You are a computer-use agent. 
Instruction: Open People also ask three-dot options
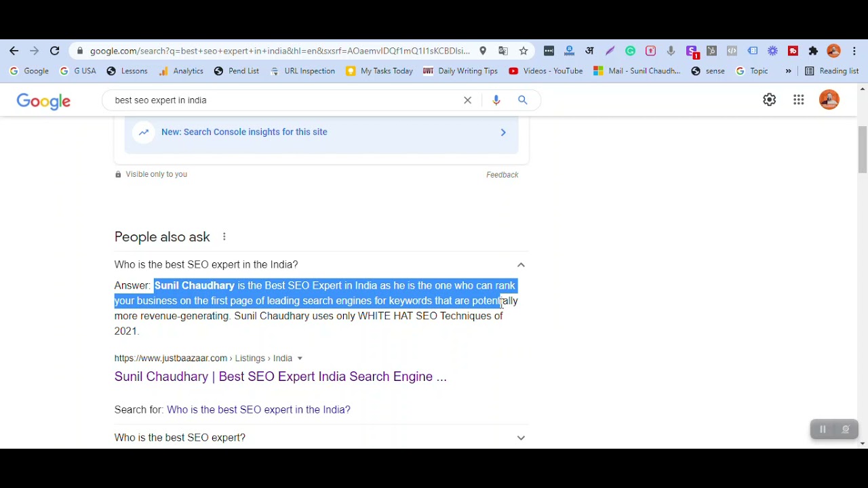[224, 237]
